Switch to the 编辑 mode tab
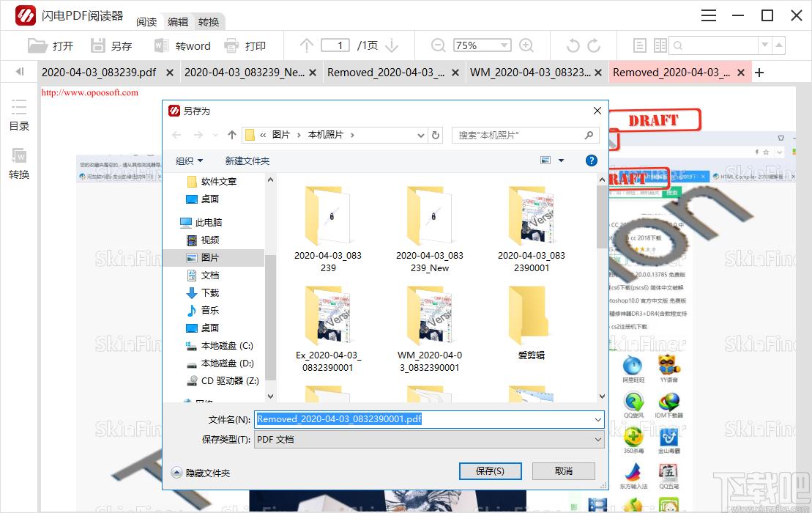This screenshot has width=812, height=513. (x=178, y=22)
